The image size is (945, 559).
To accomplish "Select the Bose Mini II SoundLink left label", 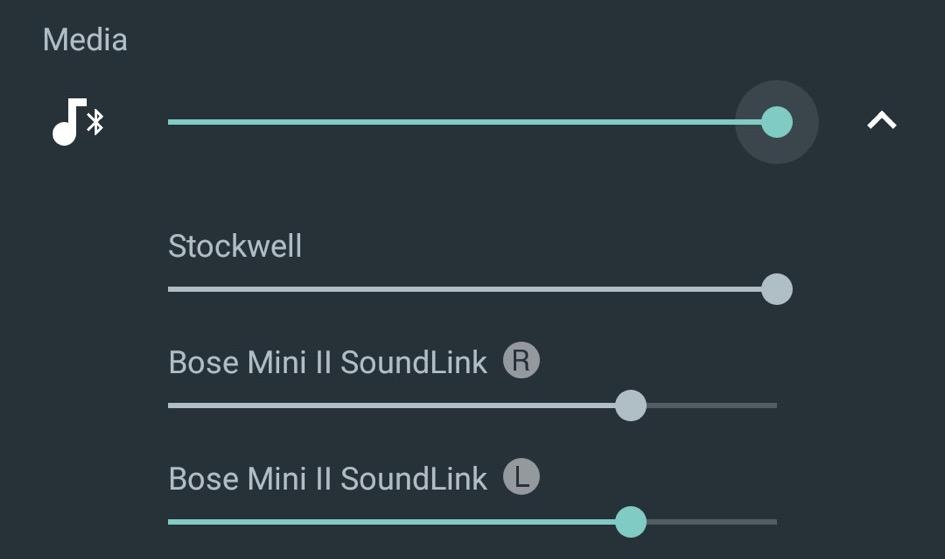I will [328, 478].
